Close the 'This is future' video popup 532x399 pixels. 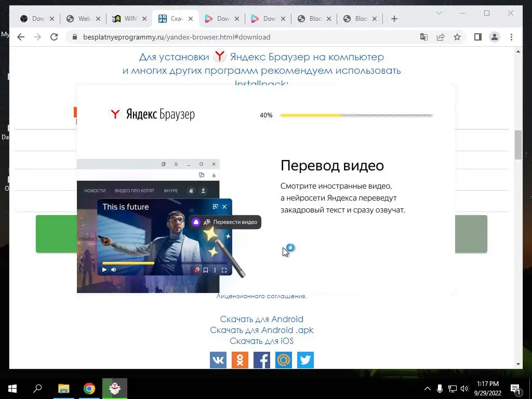coord(224,207)
